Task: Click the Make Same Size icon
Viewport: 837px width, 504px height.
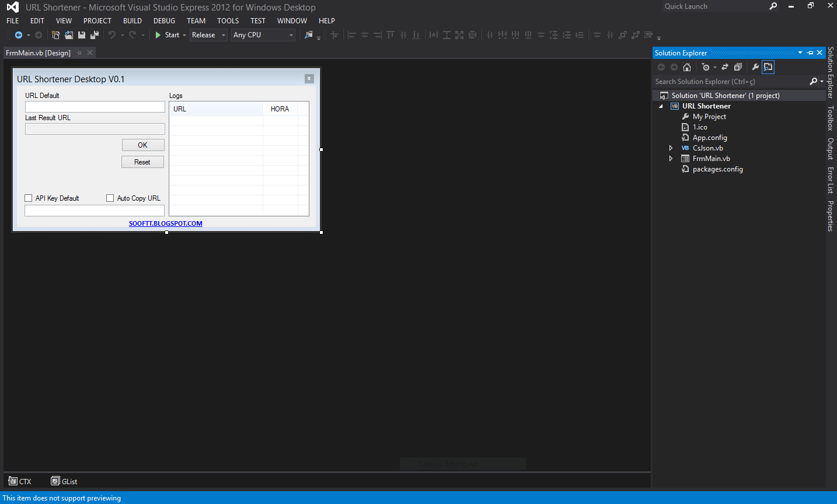Action: coord(459,35)
